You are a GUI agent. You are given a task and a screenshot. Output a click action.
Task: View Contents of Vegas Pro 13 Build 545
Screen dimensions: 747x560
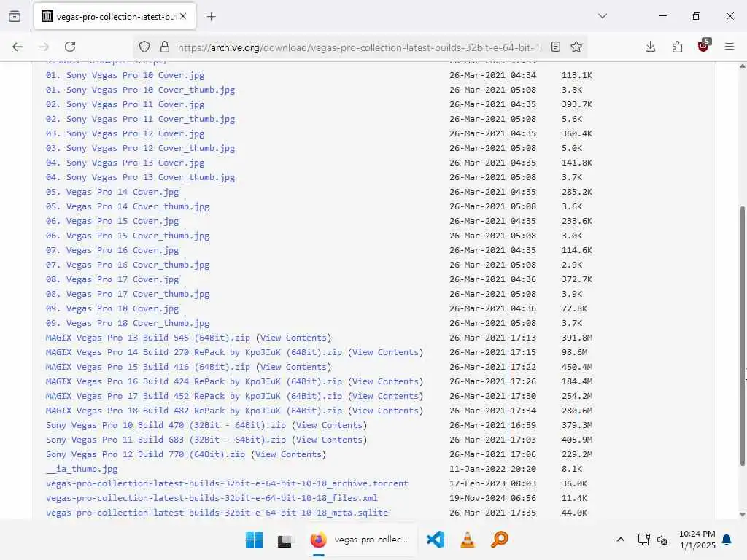(293, 338)
